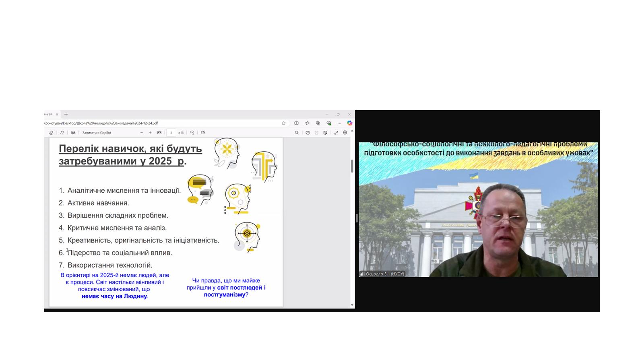Close the current browser tab
Viewport: 644px width, 362px height.
click(x=57, y=114)
